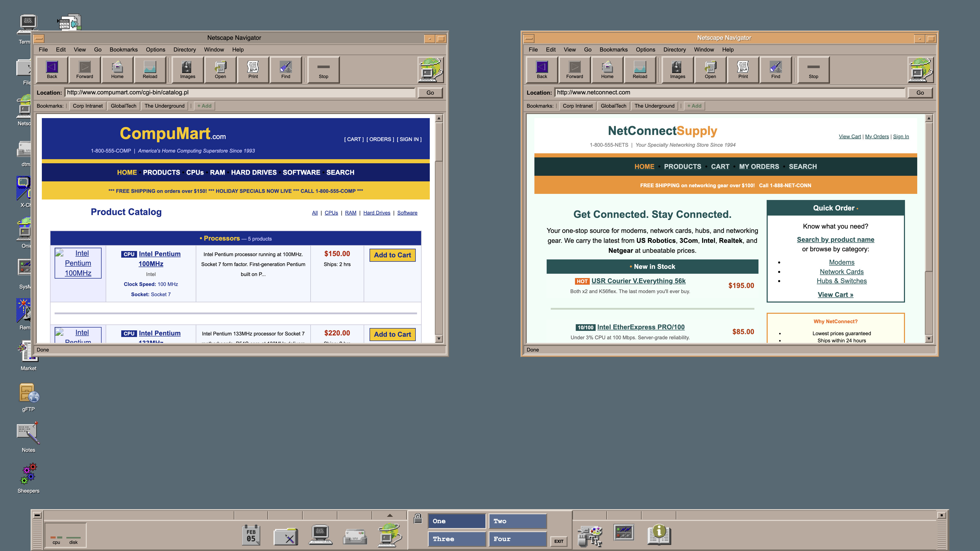Open Options menu in CompuMart window
Screen dimensions: 980x551
[x=156, y=49]
